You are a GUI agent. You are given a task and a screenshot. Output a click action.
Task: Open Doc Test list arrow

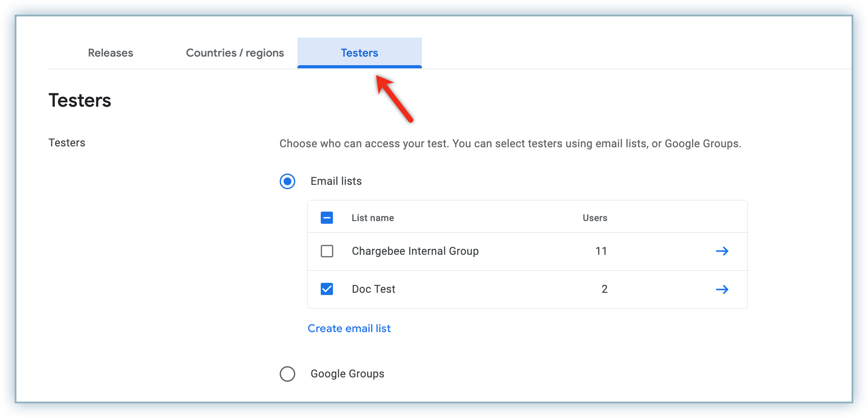point(722,289)
